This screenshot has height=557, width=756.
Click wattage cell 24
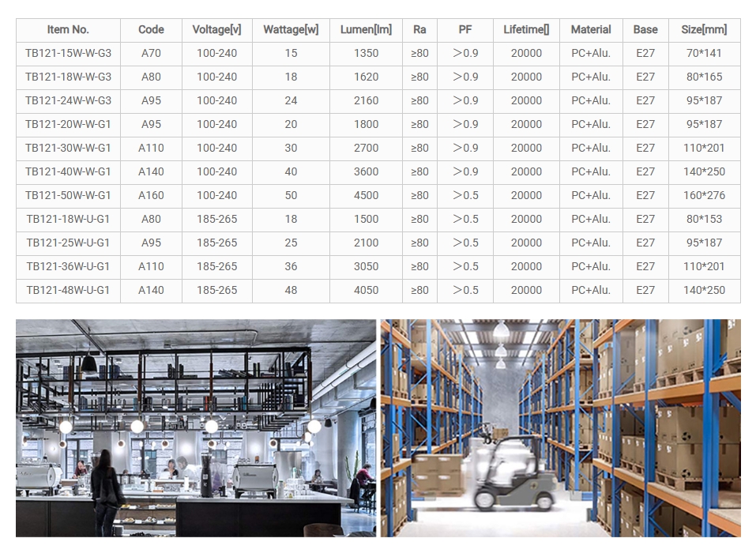[291, 101]
